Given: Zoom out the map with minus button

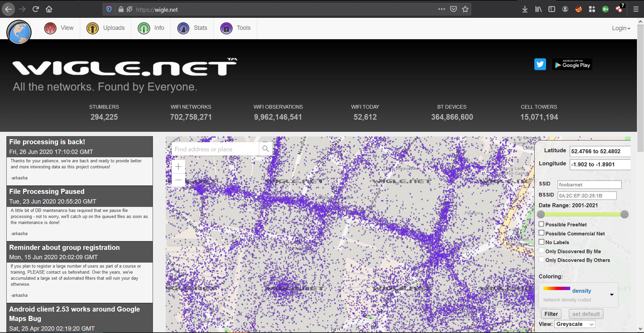Looking at the screenshot, I should 178,180.
